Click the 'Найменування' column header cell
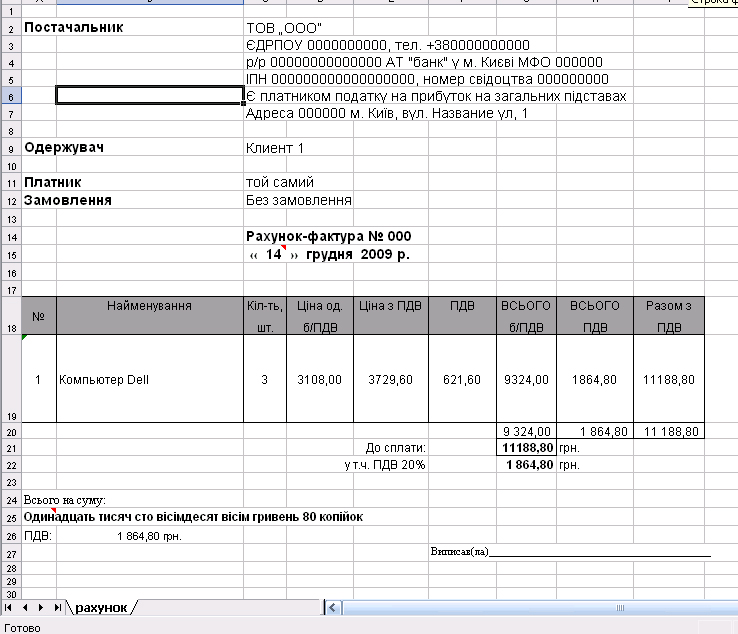Image resolution: width=738 pixels, height=634 pixels. tap(149, 305)
